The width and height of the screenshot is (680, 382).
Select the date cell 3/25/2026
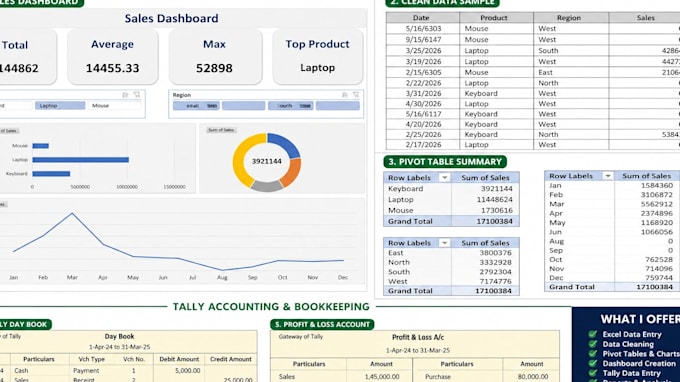click(x=423, y=50)
